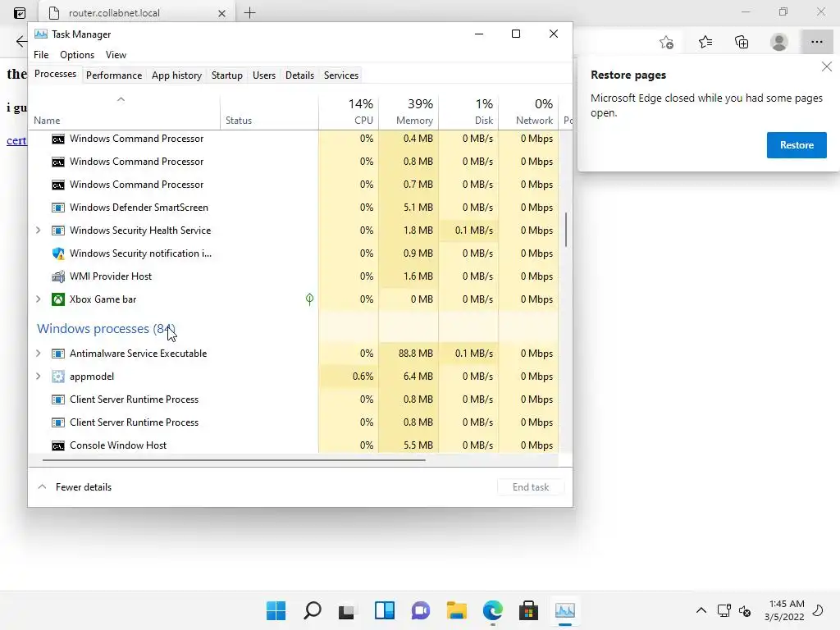Switch to the Services tab
This screenshot has width=840, height=630.
click(341, 75)
